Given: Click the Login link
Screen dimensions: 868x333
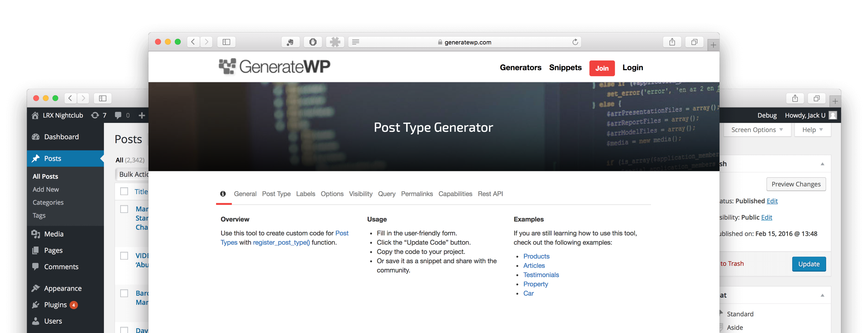Looking at the screenshot, I should (x=632, y=68).
